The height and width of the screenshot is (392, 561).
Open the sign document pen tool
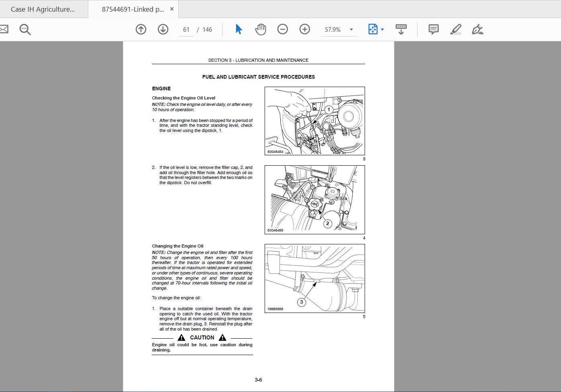pyautogui.click(x=477, y=29)
